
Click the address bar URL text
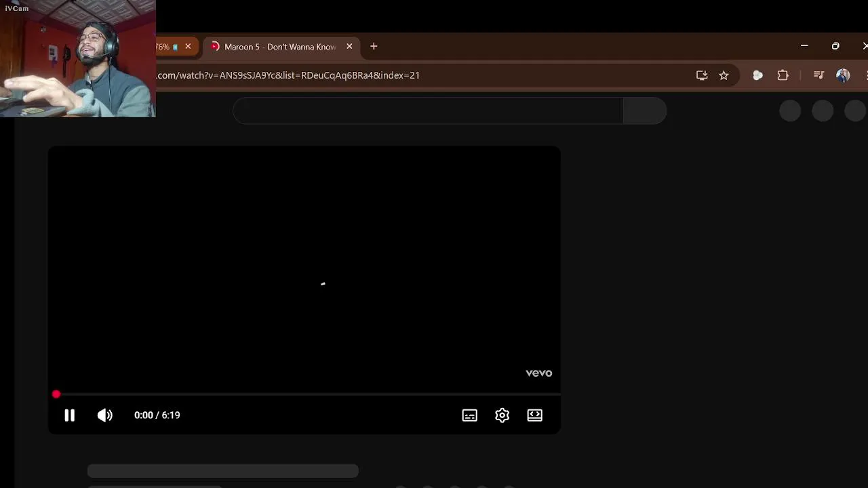[x=288, y=75]
